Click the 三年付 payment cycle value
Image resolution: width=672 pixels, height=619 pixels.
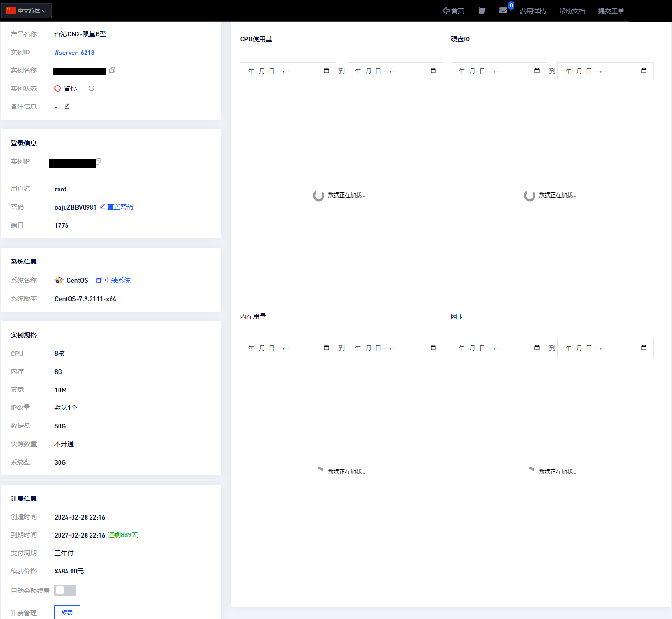(x=64, y=553)
